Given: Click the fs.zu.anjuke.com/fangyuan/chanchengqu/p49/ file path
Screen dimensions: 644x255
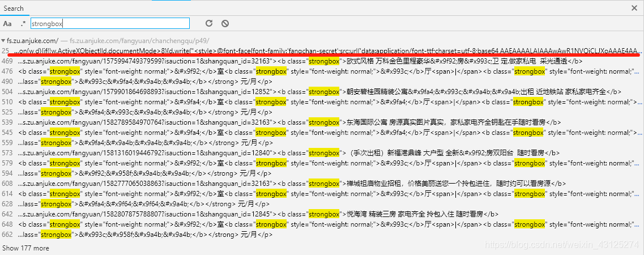Looking at the screenshot, I should [x=139, y=41].
